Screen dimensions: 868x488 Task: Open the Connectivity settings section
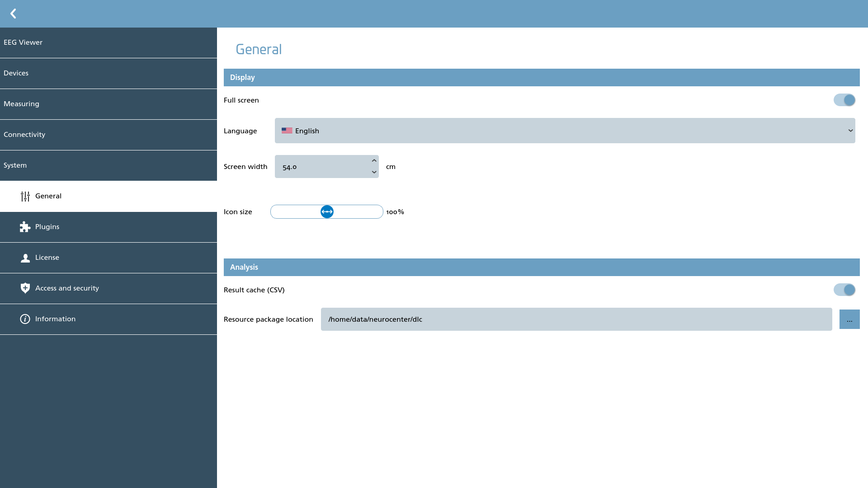[108, 135]
